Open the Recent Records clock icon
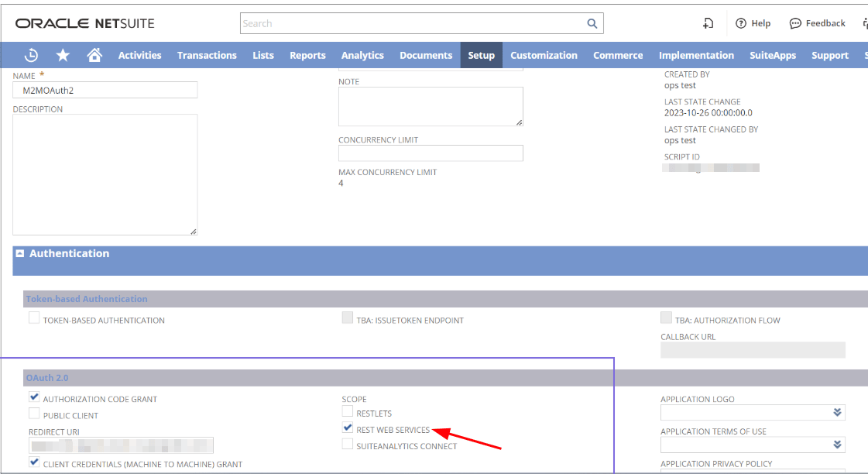Viewport: 868px width, 474px height. (x=32, y=55)
